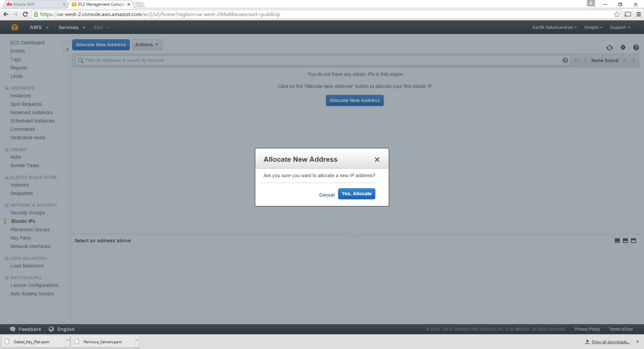644x349 pixels.
Task: Open Volumes in sidebar
Action: (19, 185)
